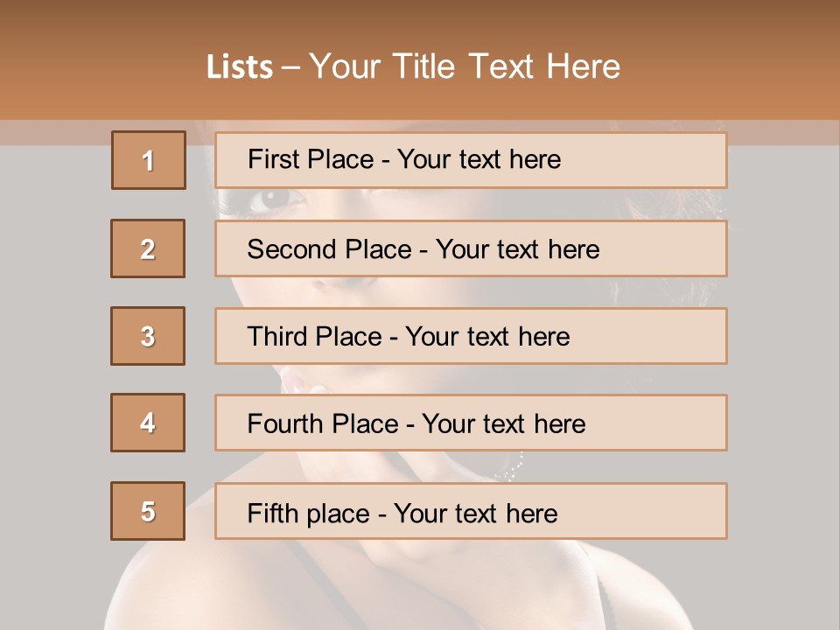This screenshot has width=840, height=630.
Task: Select the Your Title Text Here heading
Action: 465,67
